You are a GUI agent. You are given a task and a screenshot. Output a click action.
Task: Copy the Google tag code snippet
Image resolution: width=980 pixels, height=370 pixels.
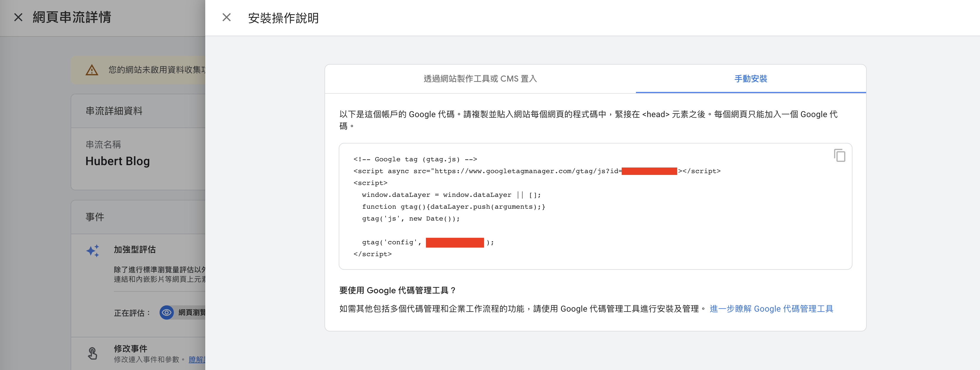point(839,156)
